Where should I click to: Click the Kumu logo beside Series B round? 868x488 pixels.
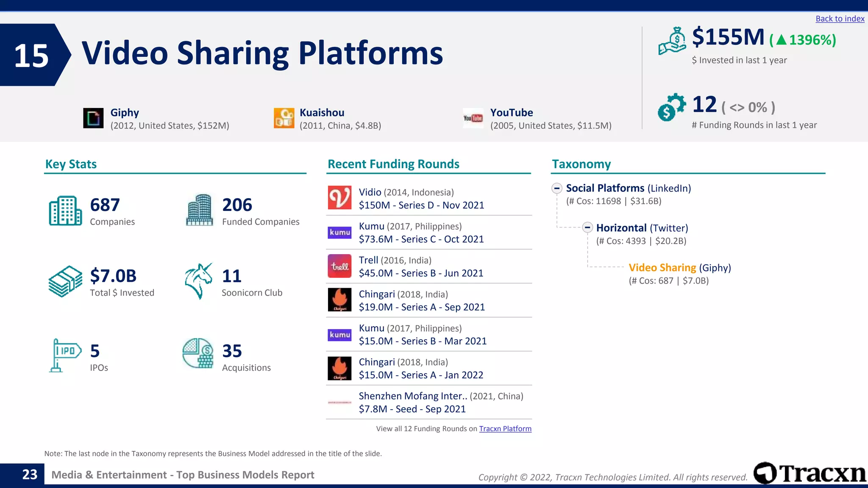(339, 335)
